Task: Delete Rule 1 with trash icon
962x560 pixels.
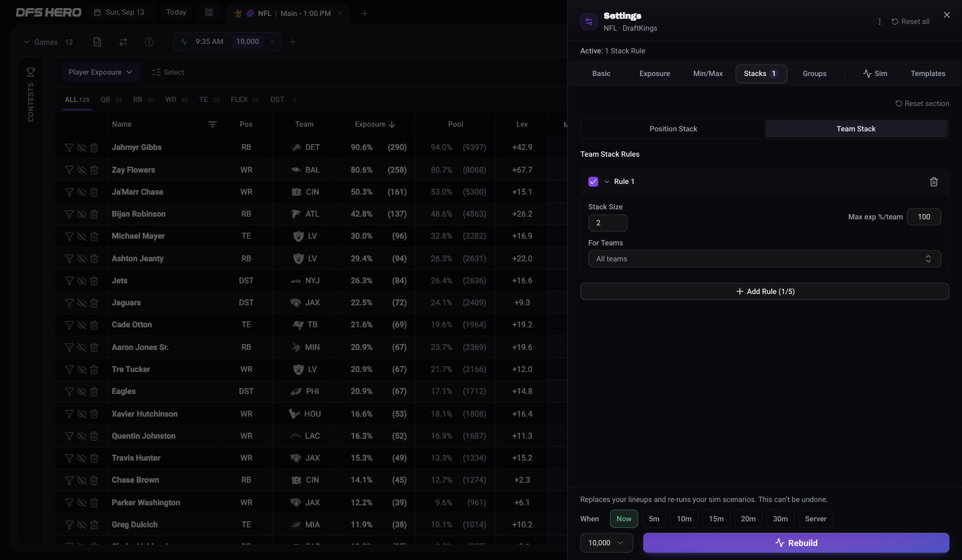Action: pos(933,181)
